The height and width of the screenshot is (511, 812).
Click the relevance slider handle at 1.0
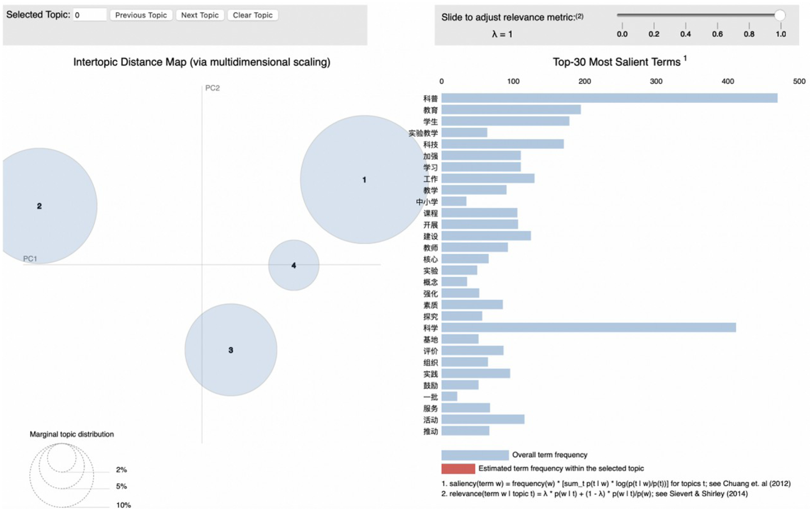(x=779, y=15)
